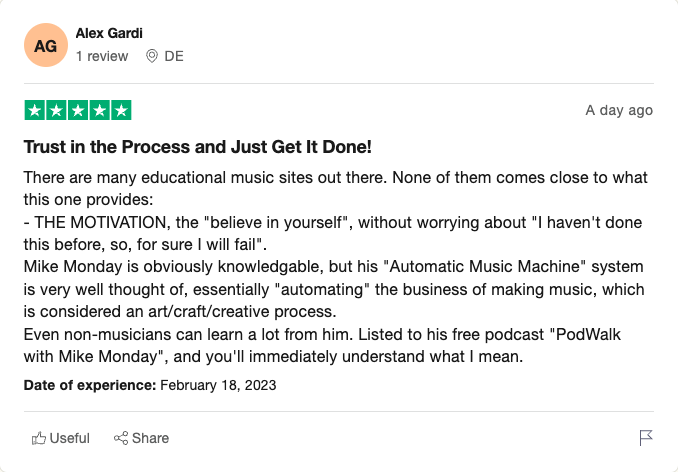Open Alex Gardi's reviewer profile
This screenshot has width=678, height=472.
click(109, 34)
